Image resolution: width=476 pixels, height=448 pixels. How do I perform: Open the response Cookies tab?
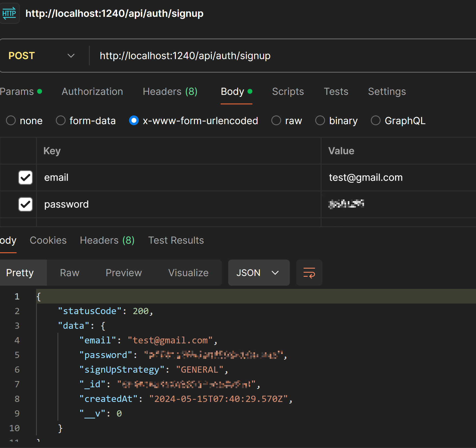48,240
